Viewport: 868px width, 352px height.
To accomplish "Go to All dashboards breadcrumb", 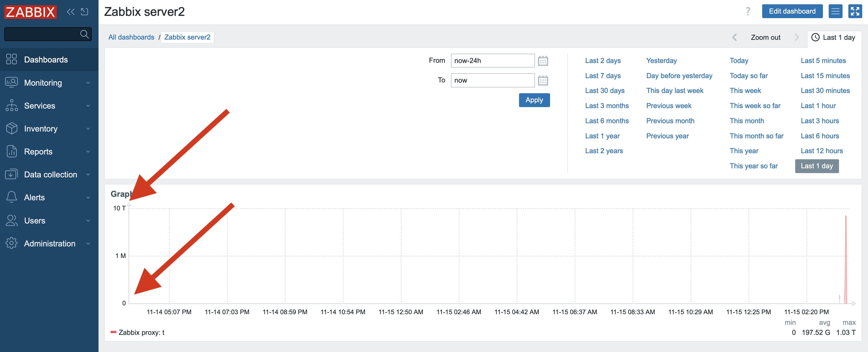I will click(131, 37).
